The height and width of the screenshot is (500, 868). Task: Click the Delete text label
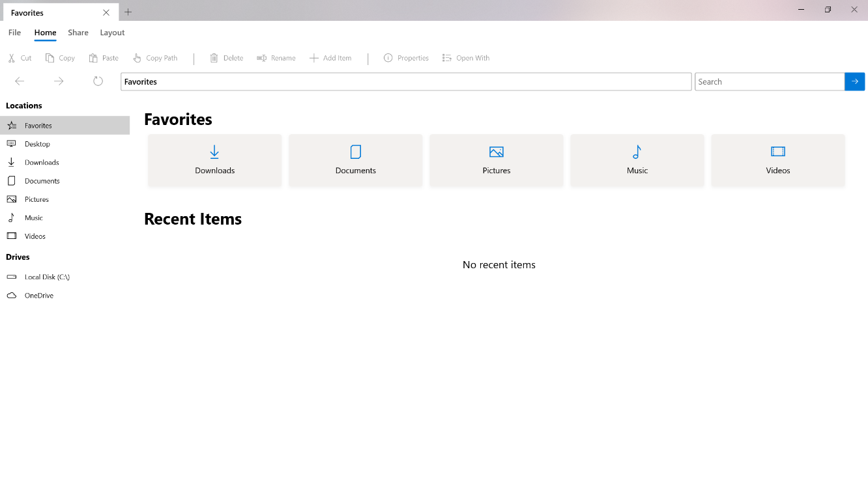point(233,58)
